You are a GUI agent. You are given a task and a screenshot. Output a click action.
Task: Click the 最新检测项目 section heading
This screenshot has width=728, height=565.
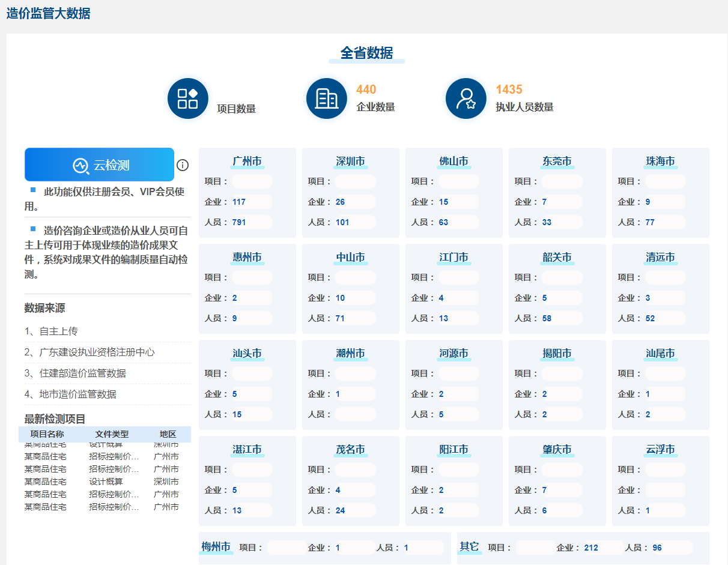pos(55,419)
